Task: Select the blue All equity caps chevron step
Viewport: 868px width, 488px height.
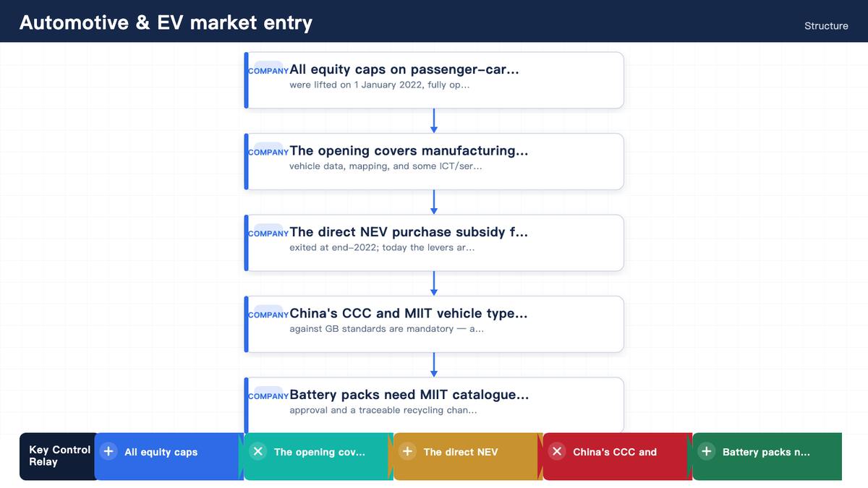Action: coord(169,456)
